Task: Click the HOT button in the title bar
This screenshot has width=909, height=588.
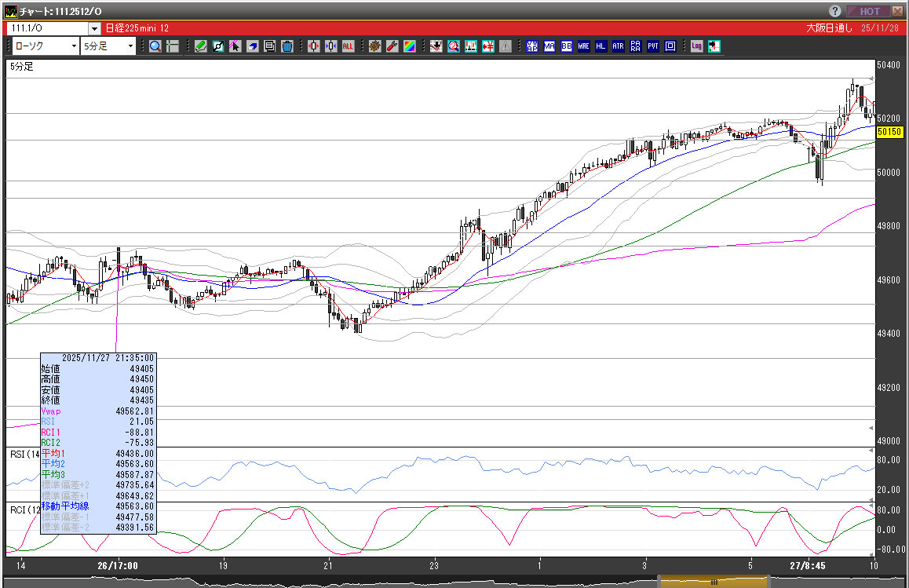Action: [868, 11]
